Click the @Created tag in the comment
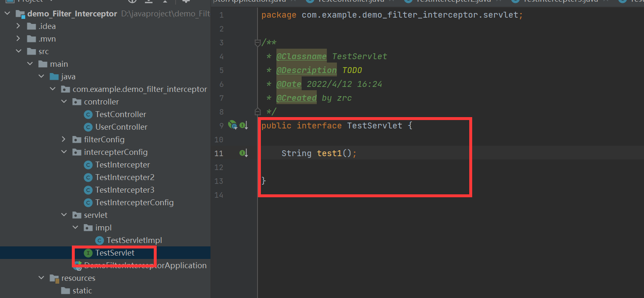The image size is (644, 298). pos(296,98)
